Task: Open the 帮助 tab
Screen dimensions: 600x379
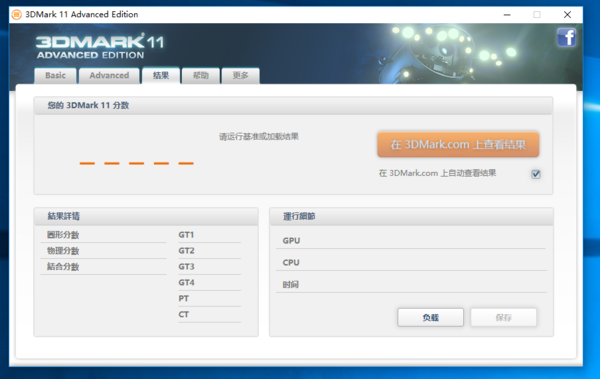Action: pyautogui.click(x=201, y=75)
